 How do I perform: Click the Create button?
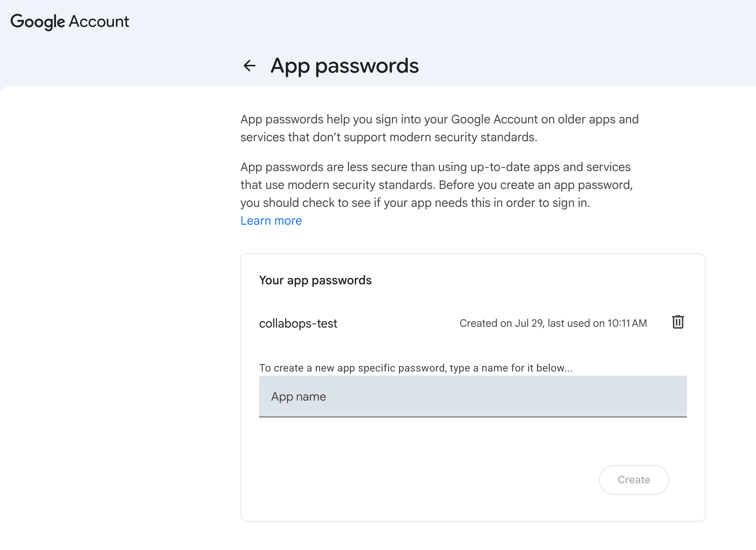click(634, 480)
